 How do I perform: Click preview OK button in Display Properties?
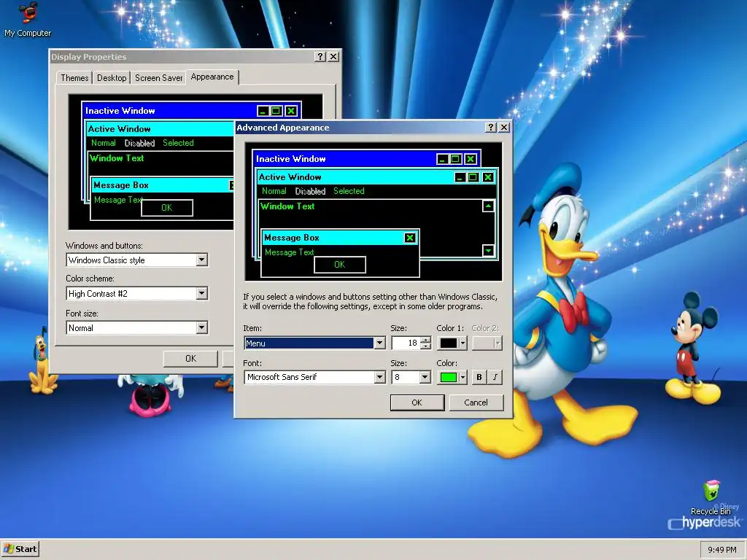coord(167,208)
